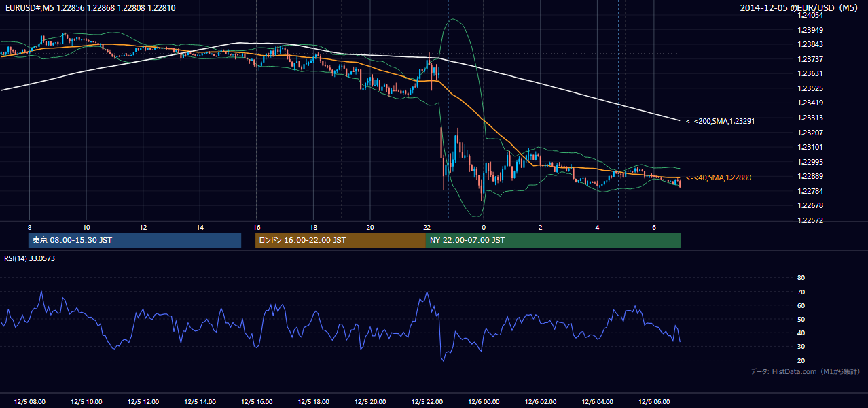This screenshot has height=408, width=868.
Task: Click the 40 SMA label 1.22880
Action: [719, 177]
